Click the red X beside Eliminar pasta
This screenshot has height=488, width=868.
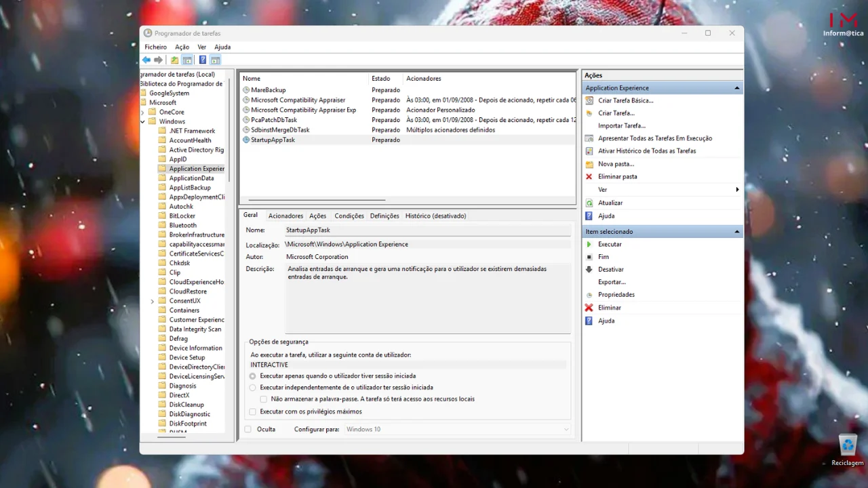click(x=589, y=177)
